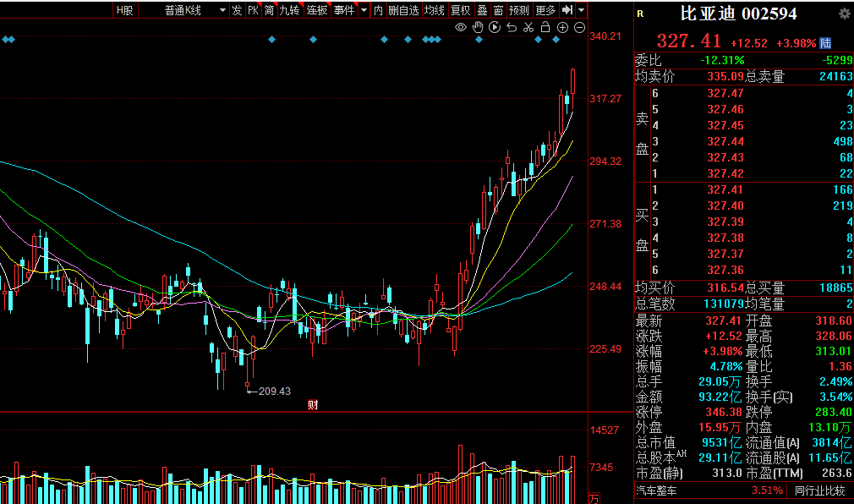Screen dimensions: 854x504
Task: Toggle the 均线 moving average lines
Action: click(x=434, y=10)
